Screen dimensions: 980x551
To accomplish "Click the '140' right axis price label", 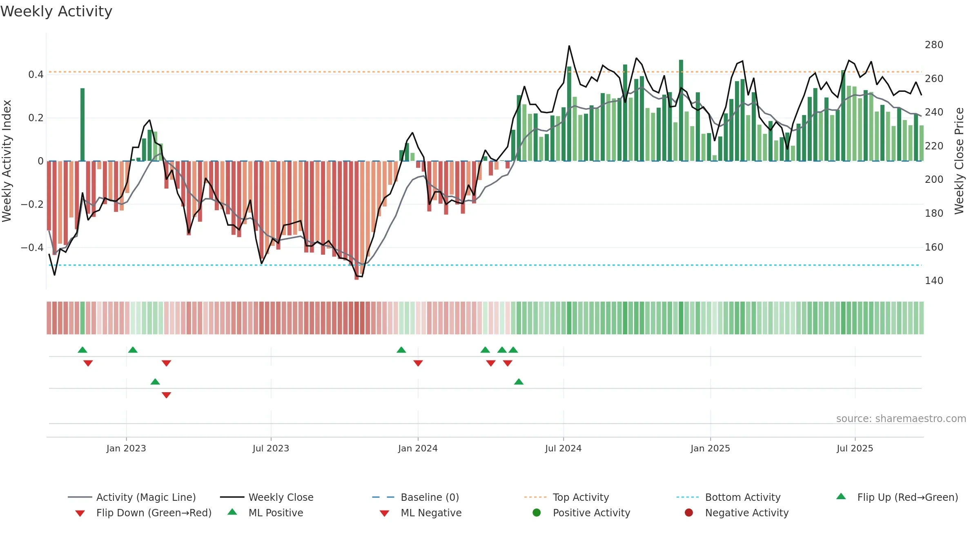I will [x=934, y=281].
